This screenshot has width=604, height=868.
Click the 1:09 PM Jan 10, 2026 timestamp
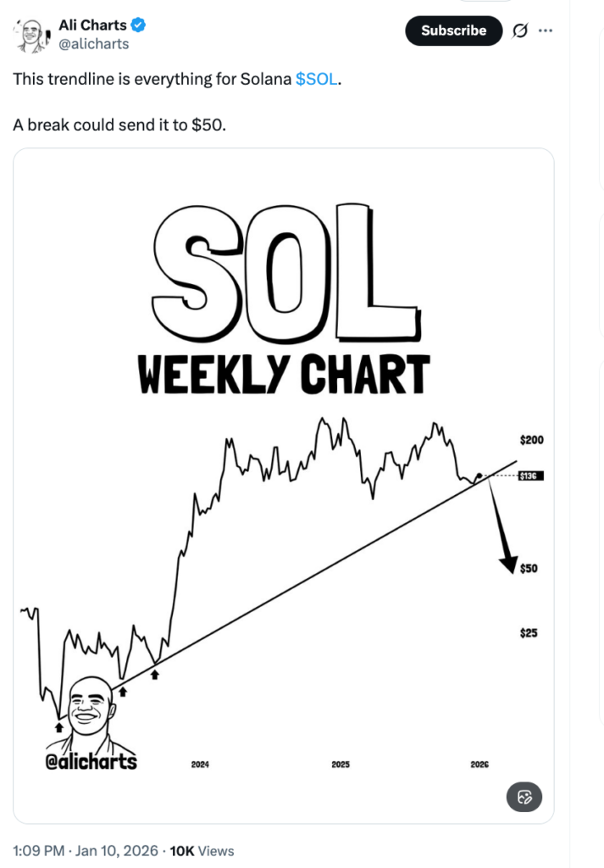point(87,850)
